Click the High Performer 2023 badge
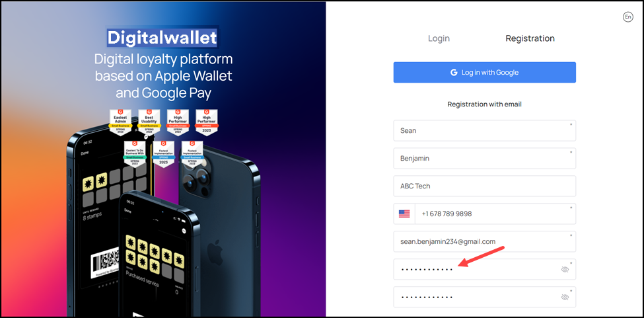This screenshot has width=644, height=318. [x=207, y=122]
